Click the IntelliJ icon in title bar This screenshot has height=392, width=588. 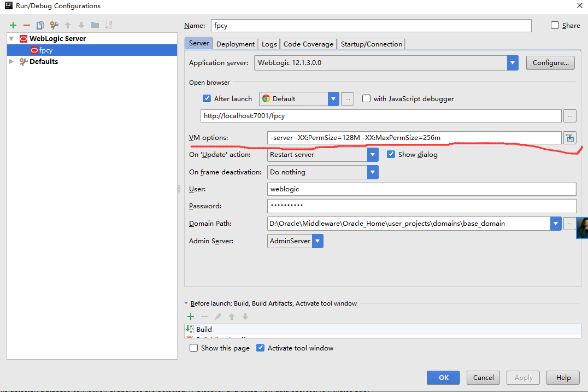coord(9,5)
